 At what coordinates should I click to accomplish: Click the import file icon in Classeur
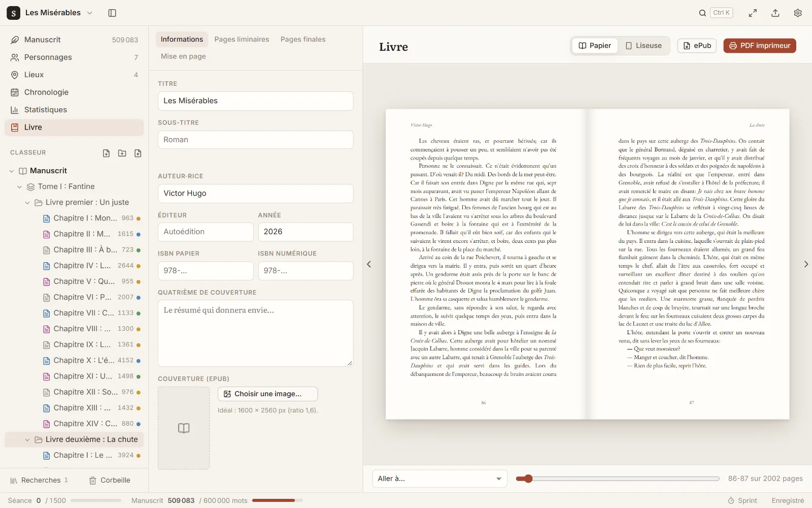pyautogui.click(x=138, y=153)
